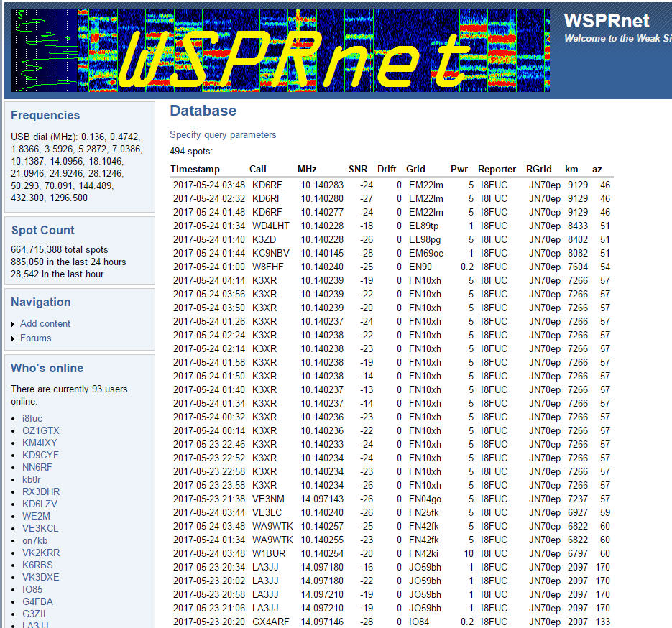
Task: Click the Navigation sidebar heading
Action: pyautogui.click(x=41, y=302)
